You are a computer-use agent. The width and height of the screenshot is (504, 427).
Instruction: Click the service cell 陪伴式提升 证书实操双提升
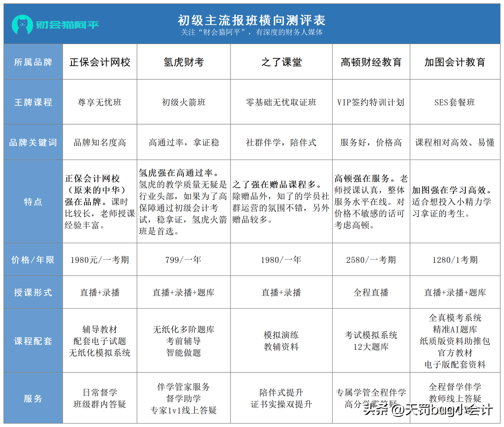[x=281, y=398]
